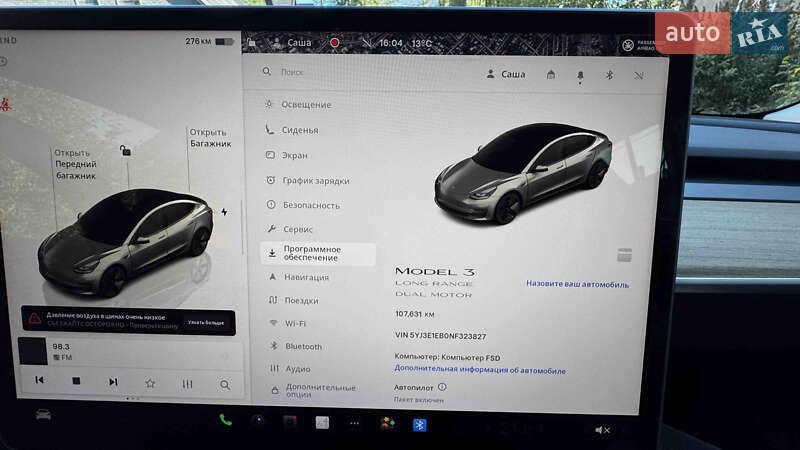Add the station to favorites with star

pos(150,383)
